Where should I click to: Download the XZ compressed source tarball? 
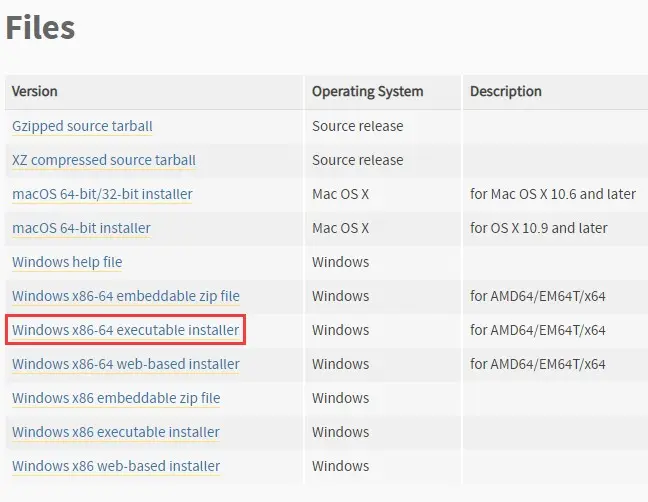(104, 160)
